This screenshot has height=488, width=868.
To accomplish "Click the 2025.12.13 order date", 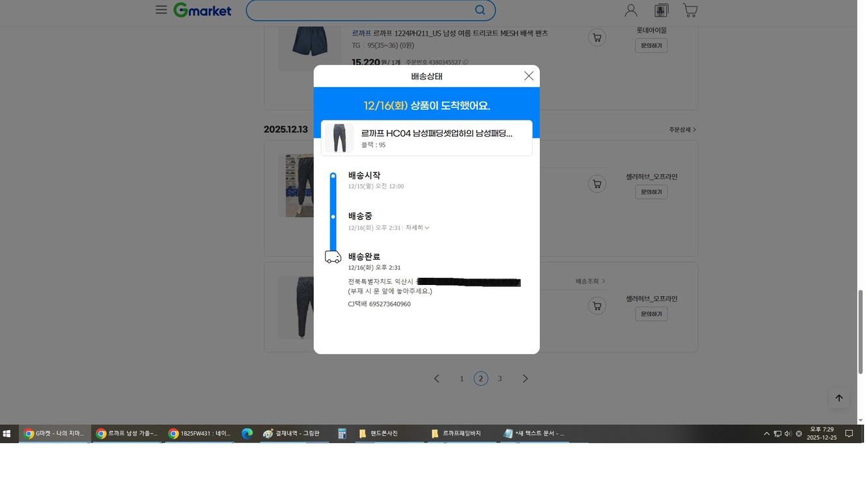I will (x=286, y=129).
